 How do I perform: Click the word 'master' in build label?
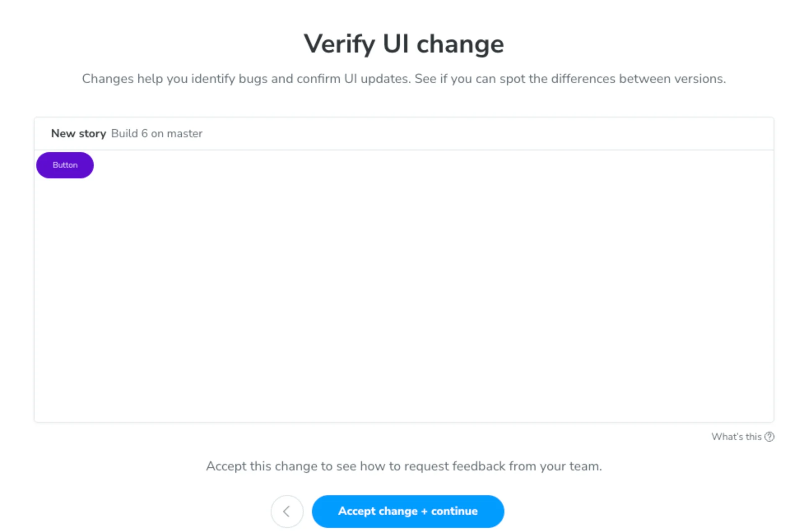click(185, 134)
